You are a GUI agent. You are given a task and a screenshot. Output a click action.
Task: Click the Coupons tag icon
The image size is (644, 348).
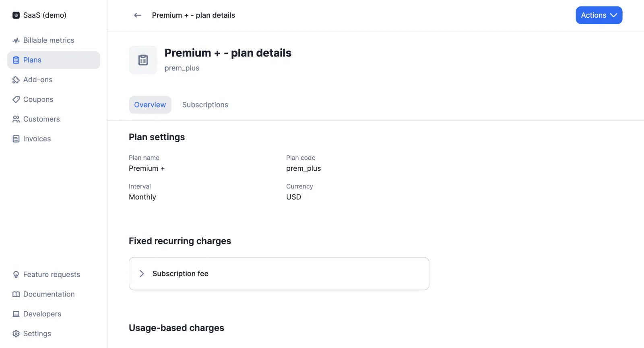click(16, 99)
